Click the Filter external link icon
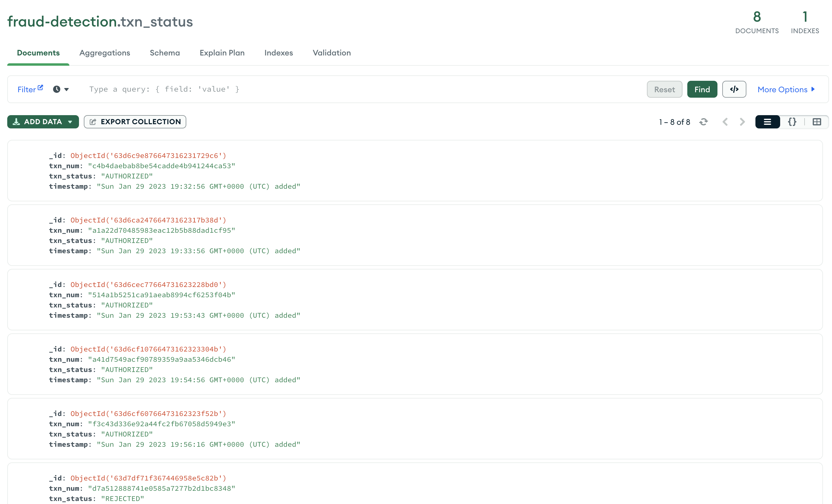This screenshot has height=504, width=832. [40, 88]
